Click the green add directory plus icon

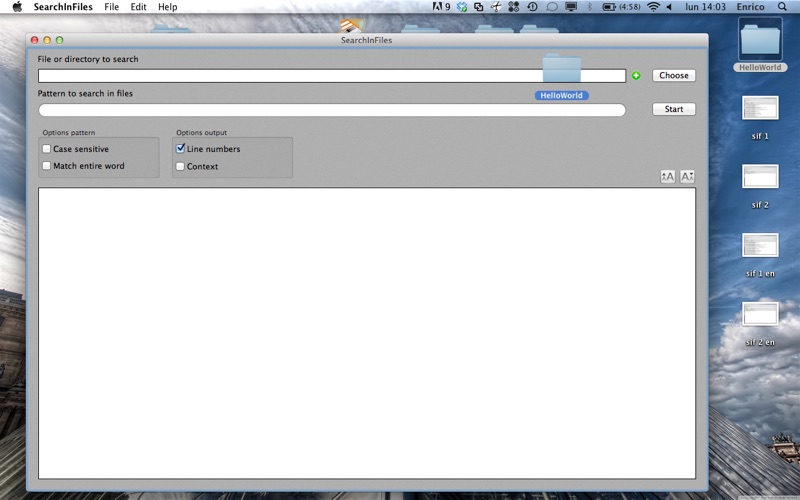click(x=636, y=76)
